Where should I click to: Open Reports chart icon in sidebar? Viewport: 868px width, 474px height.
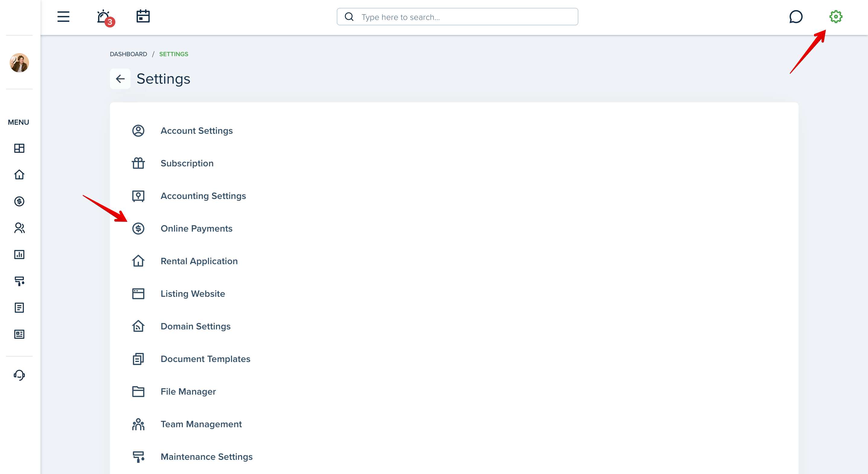pos(19,255)
